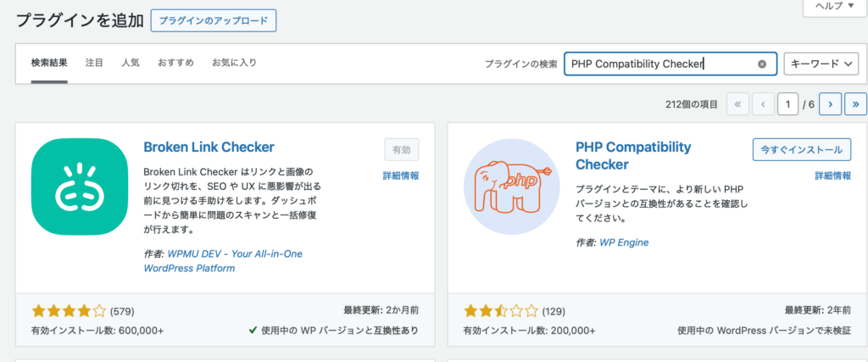Screen dimensions: 868x362
Task: Click the PHP elephant plugin icon
Action: 513,187
